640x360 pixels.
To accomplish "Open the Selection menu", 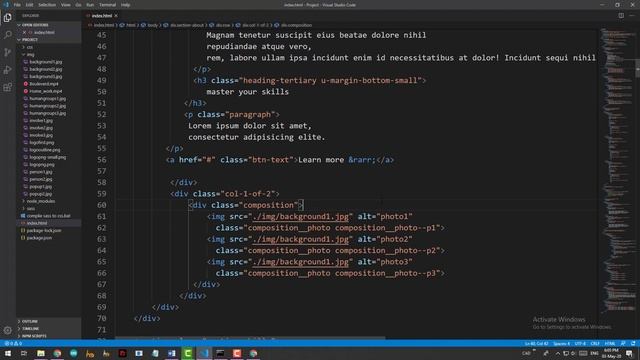I will pos(47,5).
